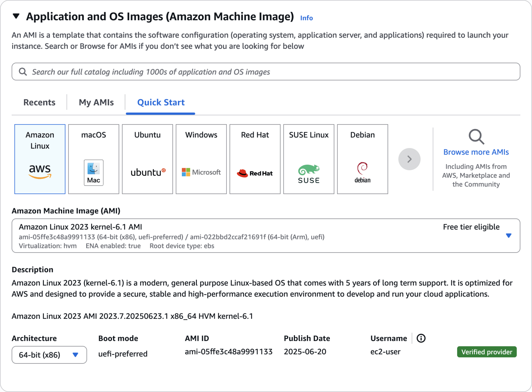
Task: Choose the Ubuntu tile
Action: point(147,159)
